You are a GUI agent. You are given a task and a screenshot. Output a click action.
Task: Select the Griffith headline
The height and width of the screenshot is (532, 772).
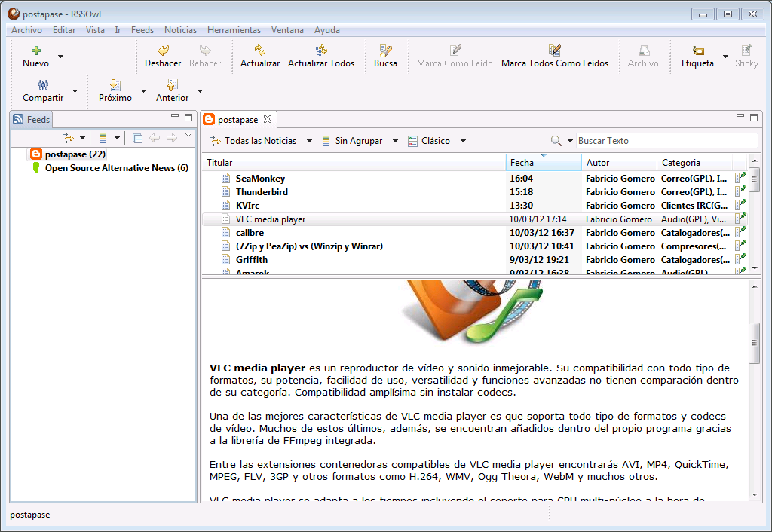tap(252, 259)
